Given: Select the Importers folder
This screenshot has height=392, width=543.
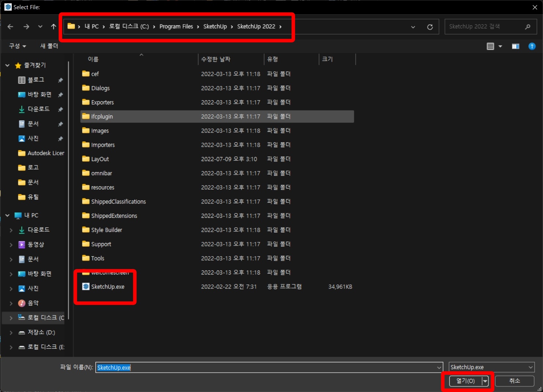Looking at the screenshot, I should 217,145.
